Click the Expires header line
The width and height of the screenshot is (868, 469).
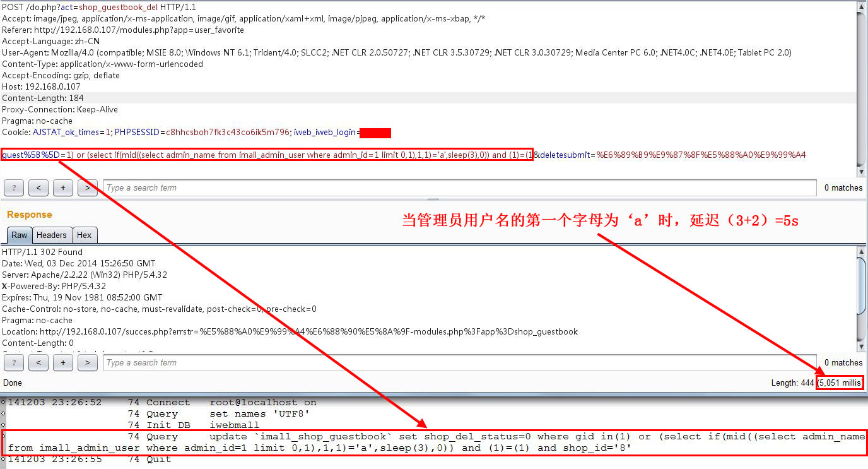(x=82, y=297)
